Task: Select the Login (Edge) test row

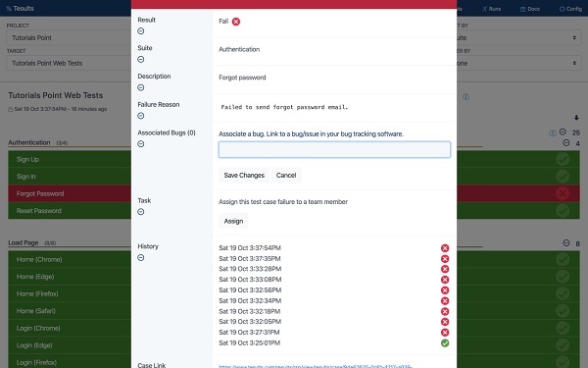Action: [x=70, y=345]
